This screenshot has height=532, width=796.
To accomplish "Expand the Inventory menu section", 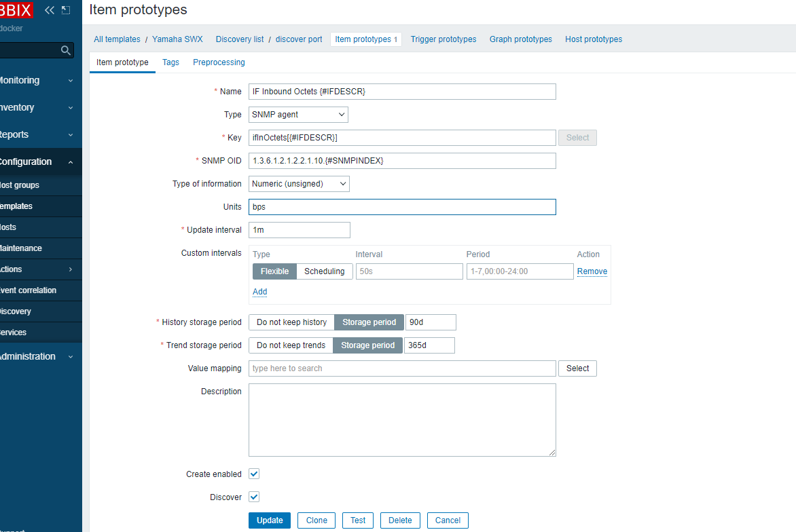I will 41,107.
